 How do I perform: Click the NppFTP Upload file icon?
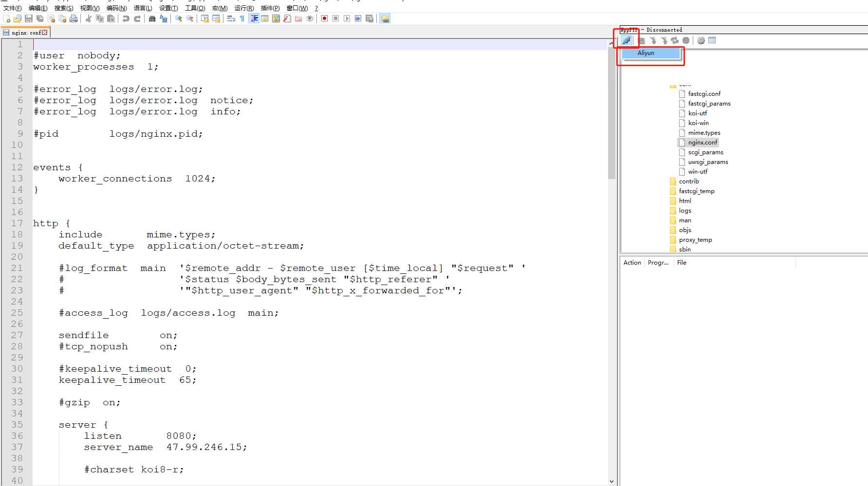(x=664, y=40)
